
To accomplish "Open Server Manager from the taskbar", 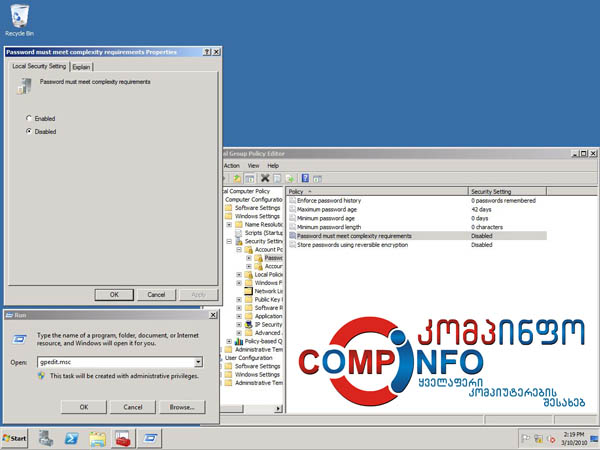I will (46, 439).
